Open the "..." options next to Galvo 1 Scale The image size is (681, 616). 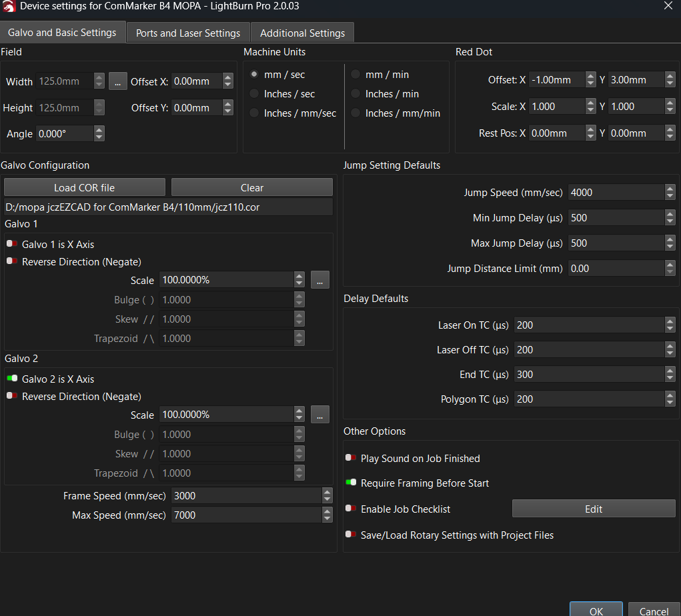tap(319, 279)
